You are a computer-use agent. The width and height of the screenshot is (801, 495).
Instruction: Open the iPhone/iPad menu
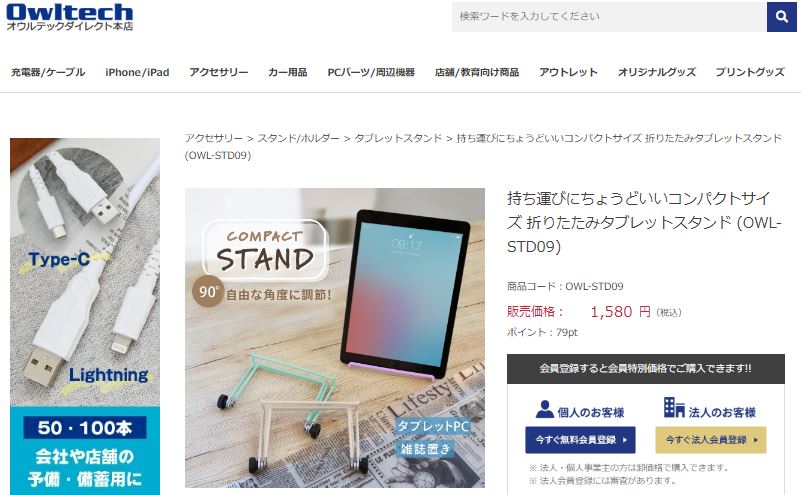(137, 72)
